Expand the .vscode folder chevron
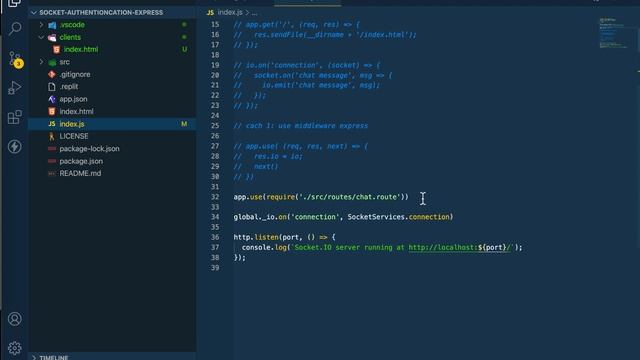This screenshot has width=640, height=360. [x=42, y=25]
